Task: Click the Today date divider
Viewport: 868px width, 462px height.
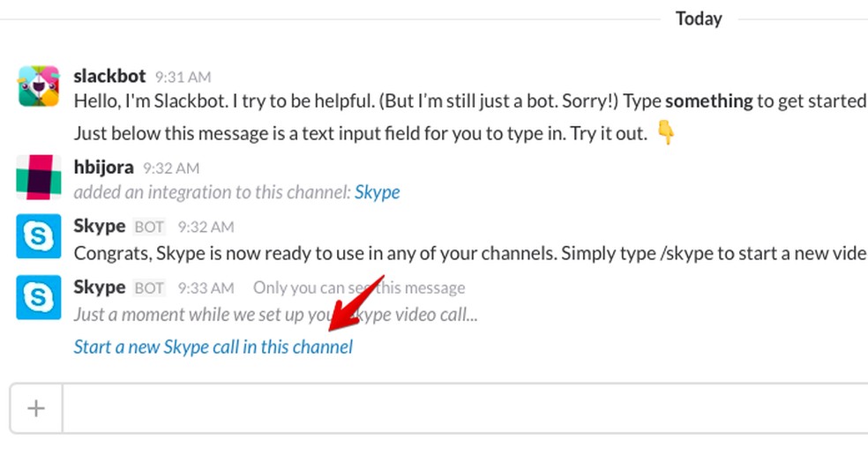Action: point(699,19)
